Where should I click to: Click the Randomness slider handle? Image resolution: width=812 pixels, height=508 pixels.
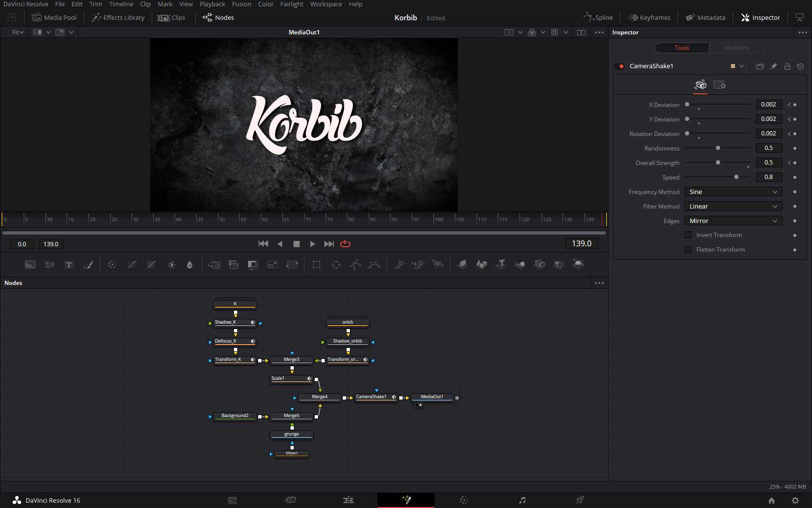(x=718, y=148)
